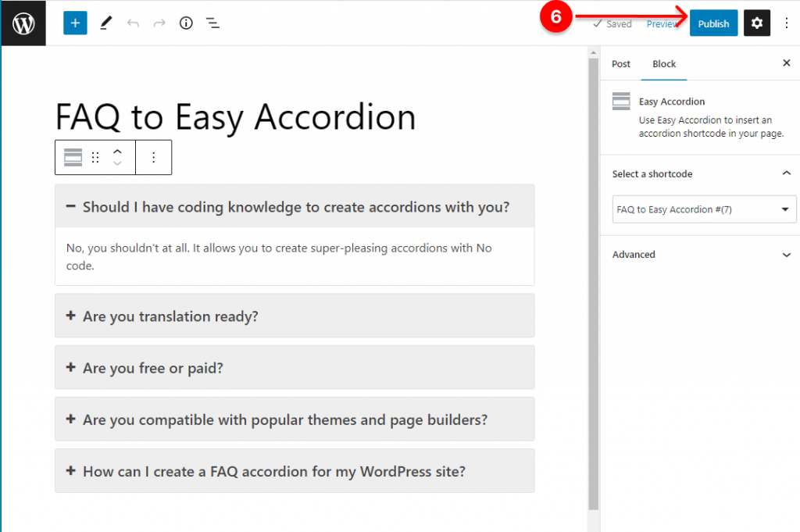The width and height of the screenshot is (800, 532).
Task: Move the block up with the arrow
Action: 117,152
